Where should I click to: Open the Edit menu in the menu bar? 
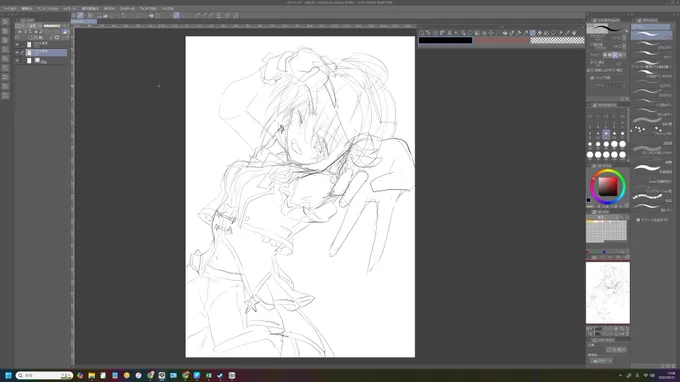(27, 8)
